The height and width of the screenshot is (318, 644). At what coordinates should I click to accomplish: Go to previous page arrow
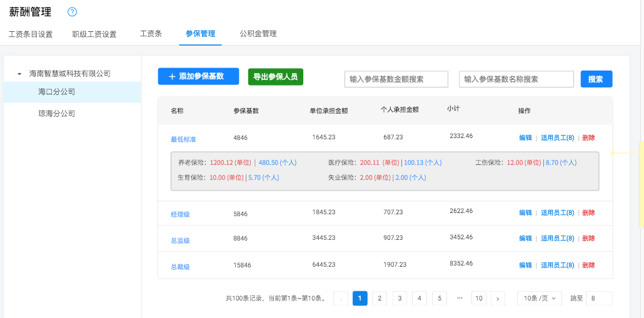click(x=341, y=299)
